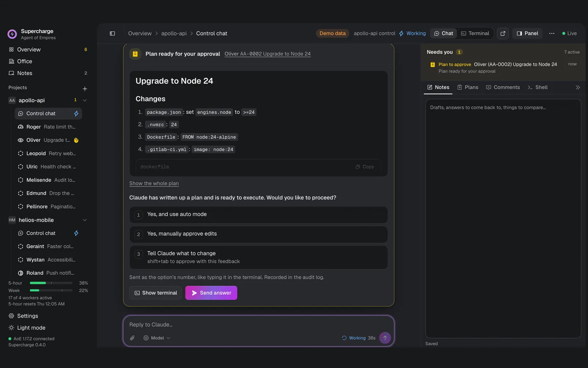Viewport: 588px width, 368px height.
Task: Switch to Light mode
Action: point(27,328)
